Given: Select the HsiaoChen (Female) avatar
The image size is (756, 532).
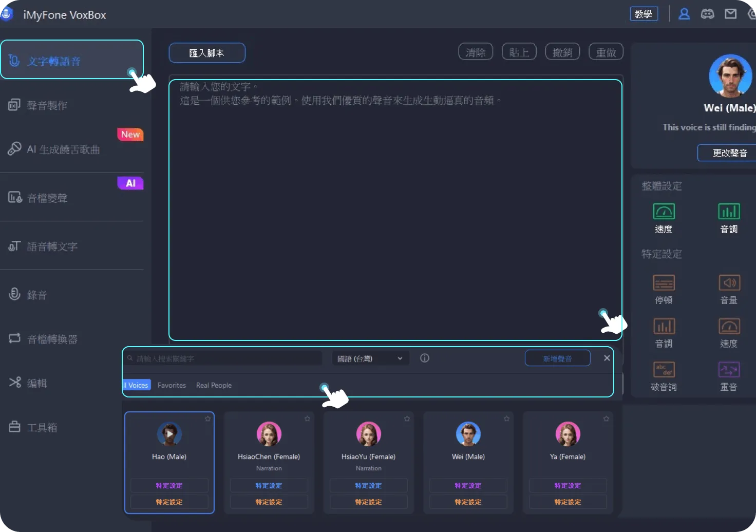Looking at the screenshot, I should pyautogui.click(x=269, y=434).
